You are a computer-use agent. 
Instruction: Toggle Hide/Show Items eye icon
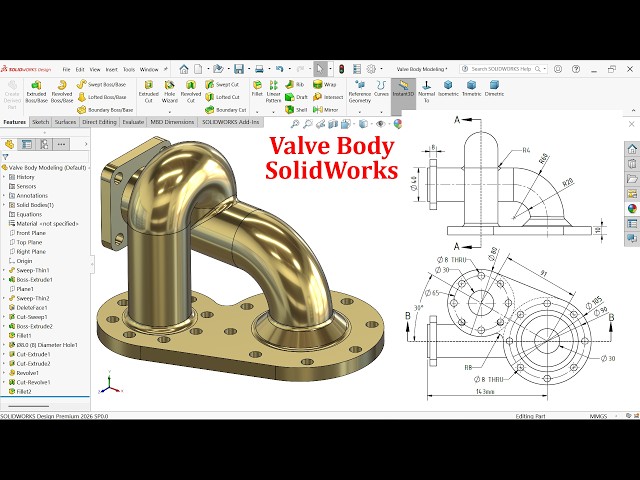pyautogui.click(x=380, y=124)
